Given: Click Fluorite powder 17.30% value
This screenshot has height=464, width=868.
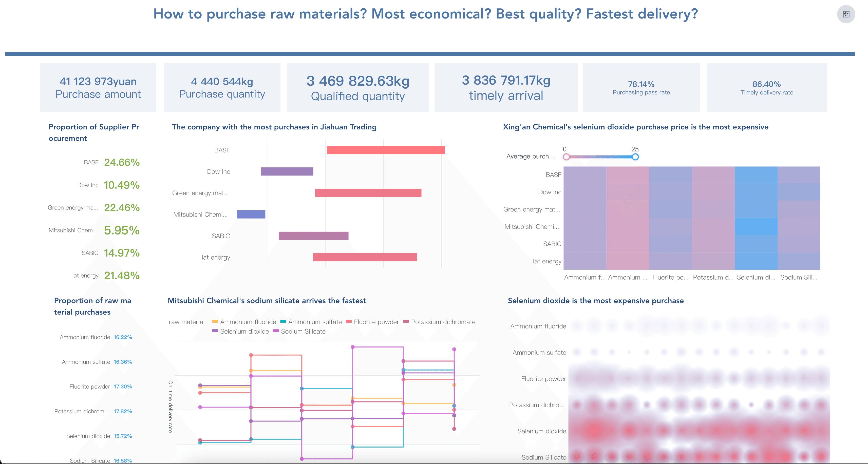Looking at the screenshot, I should tap(123, 386).
